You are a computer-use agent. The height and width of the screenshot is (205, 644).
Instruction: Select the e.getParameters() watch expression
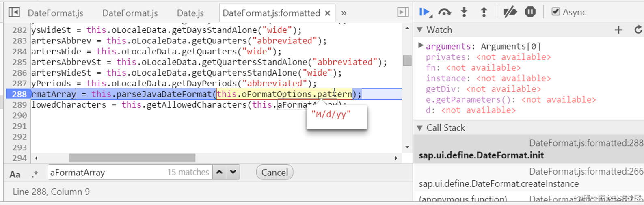[x=511, y=99]
